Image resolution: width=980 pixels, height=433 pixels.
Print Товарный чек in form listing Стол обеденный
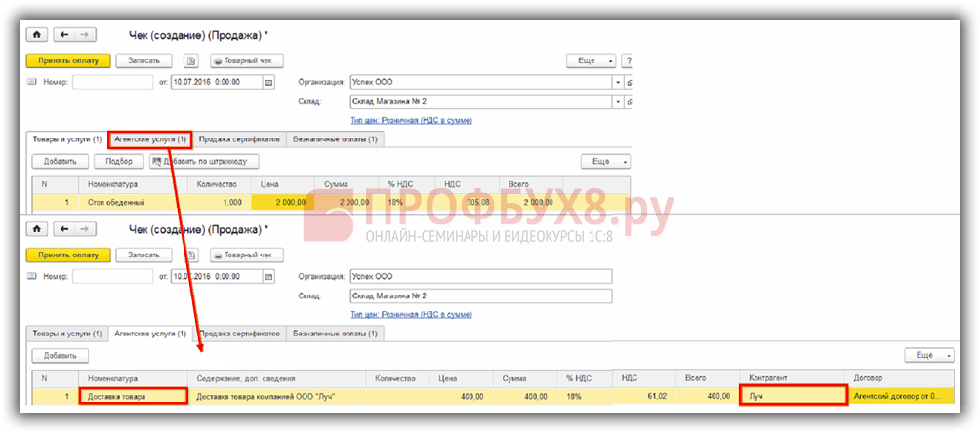[x=247, y=61]
